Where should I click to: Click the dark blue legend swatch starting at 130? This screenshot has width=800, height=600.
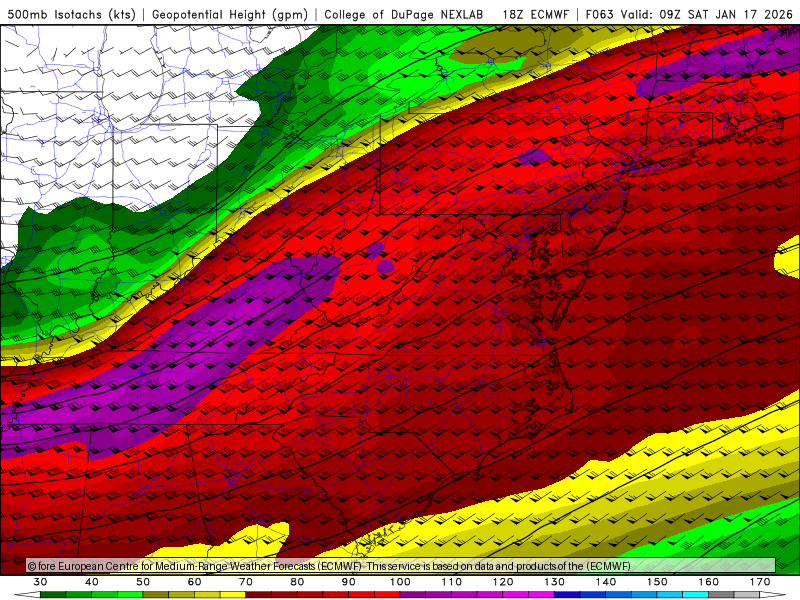567,595
